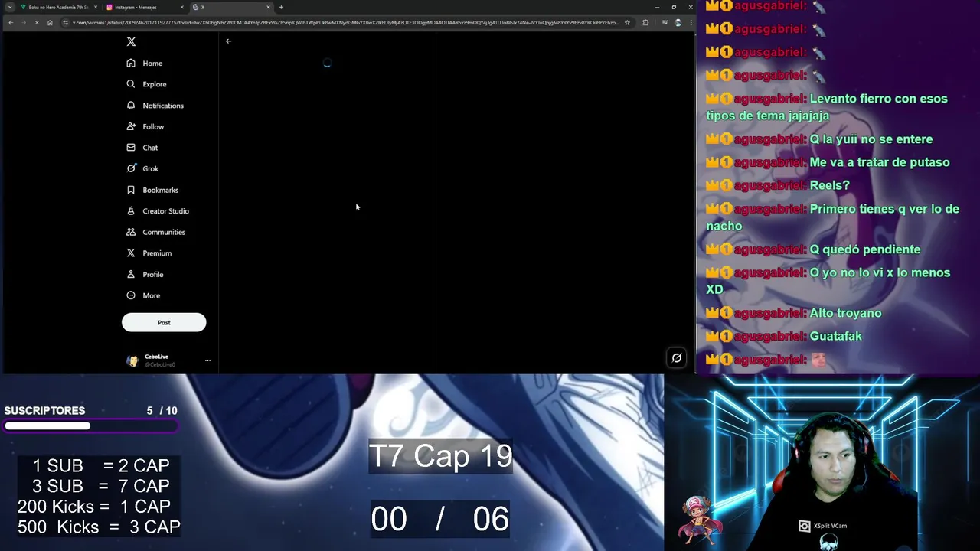Open the CeboLive account switcher
Image resolution: width=980 pixels, height=551 pixels.
click(x=168, y=360)
